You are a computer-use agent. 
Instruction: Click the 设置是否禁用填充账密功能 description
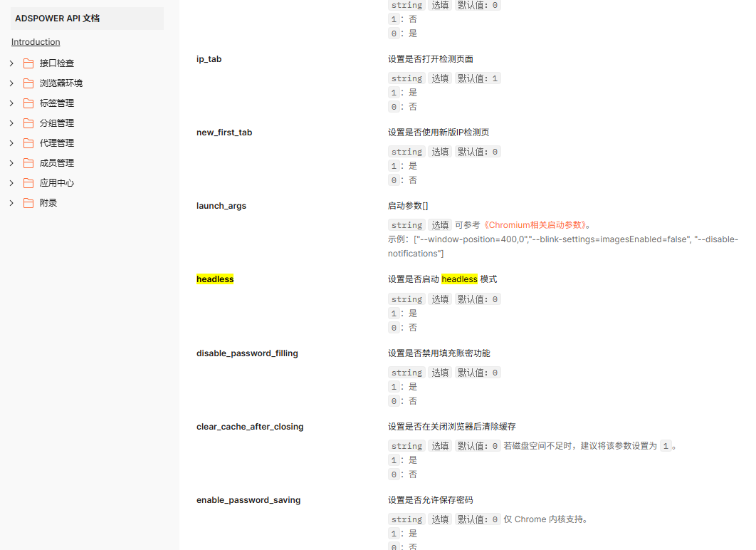[x=439, y=353]
